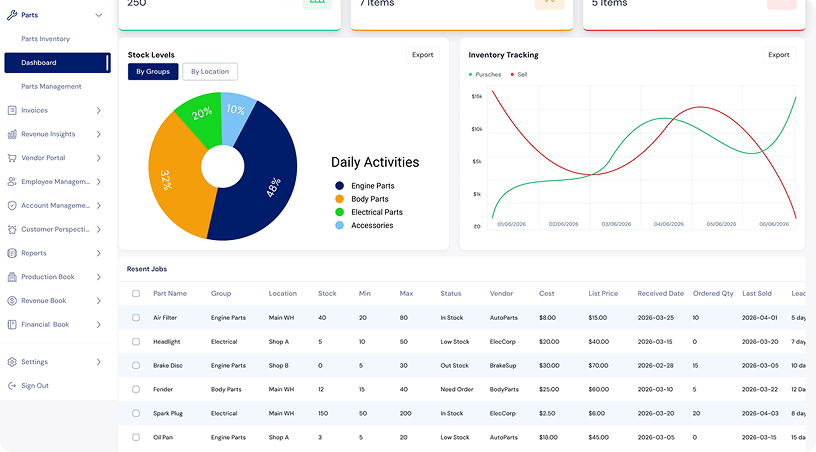Toggle the select-all header checkbox

click(x=136, y=293)
